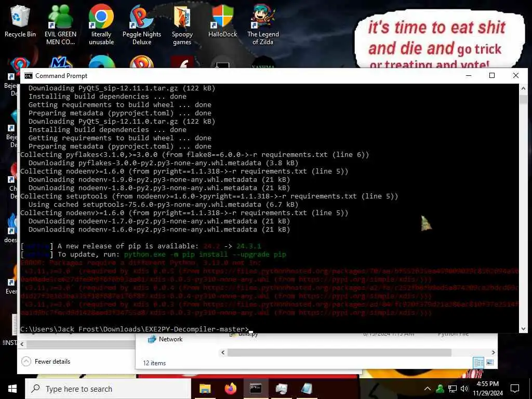532x399 pixels.
Task: Click the File Explorer horizontal scroll thumb
Action: 339,353
